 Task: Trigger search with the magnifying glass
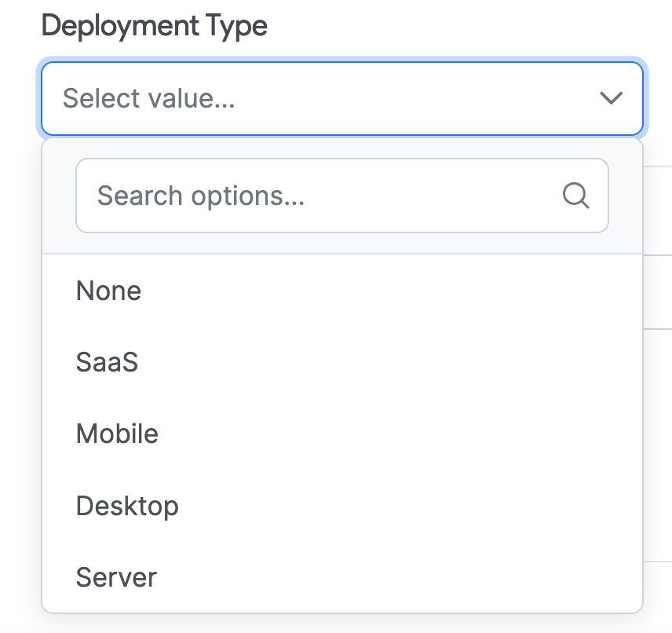point(577,196)
